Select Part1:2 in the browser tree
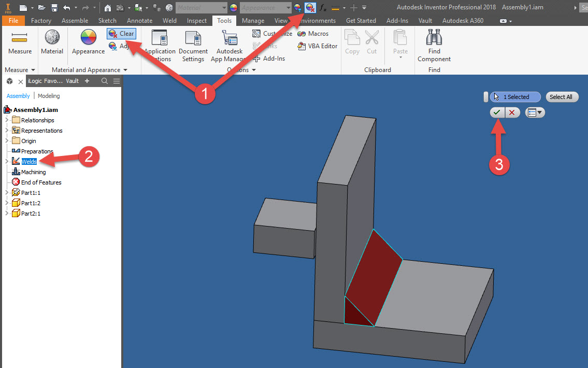The width and height of the screenshot is (588, 368). [x=26, y=203]
